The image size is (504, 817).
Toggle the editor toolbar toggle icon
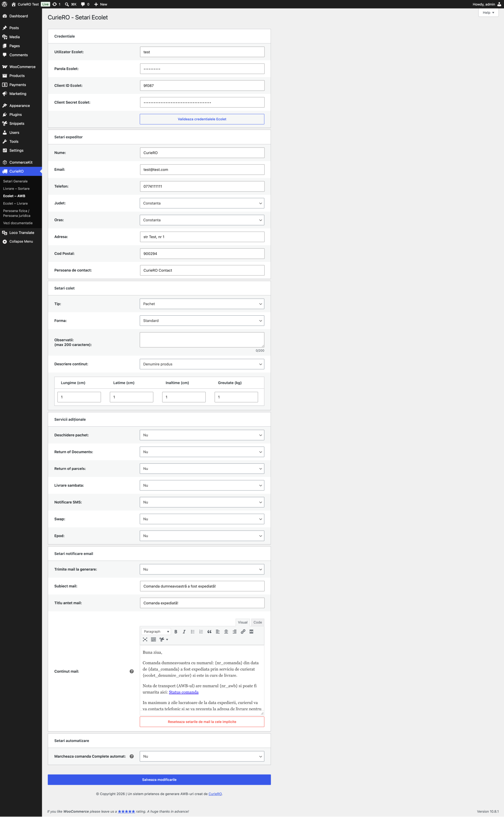point(153,640)
